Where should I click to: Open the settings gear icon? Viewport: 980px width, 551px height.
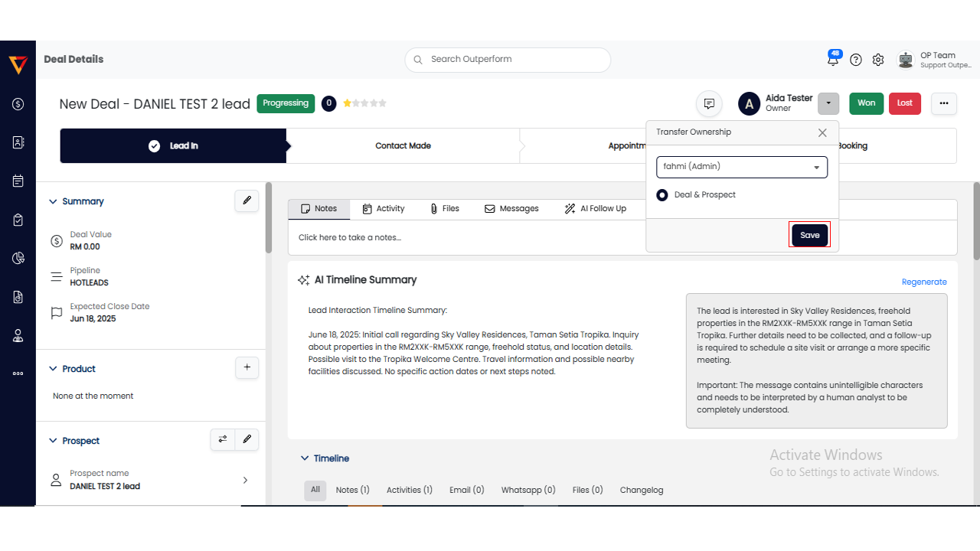(x=878, y=60)
